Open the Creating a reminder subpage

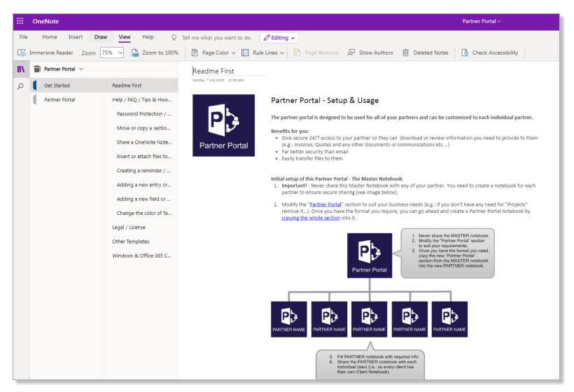[141, 171]
